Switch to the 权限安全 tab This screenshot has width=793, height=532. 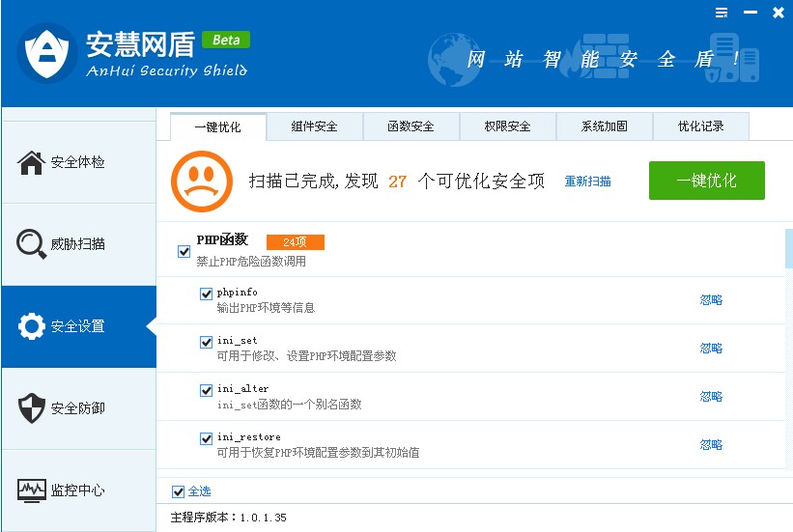507,126
